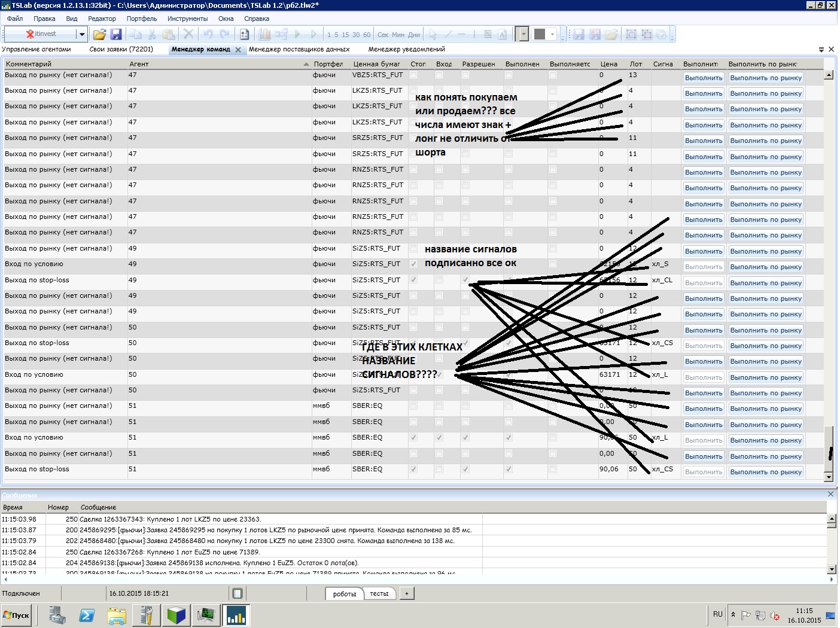Toggle Вход checkbox in agent 49 stop-loss row

[x=439, y=280]
